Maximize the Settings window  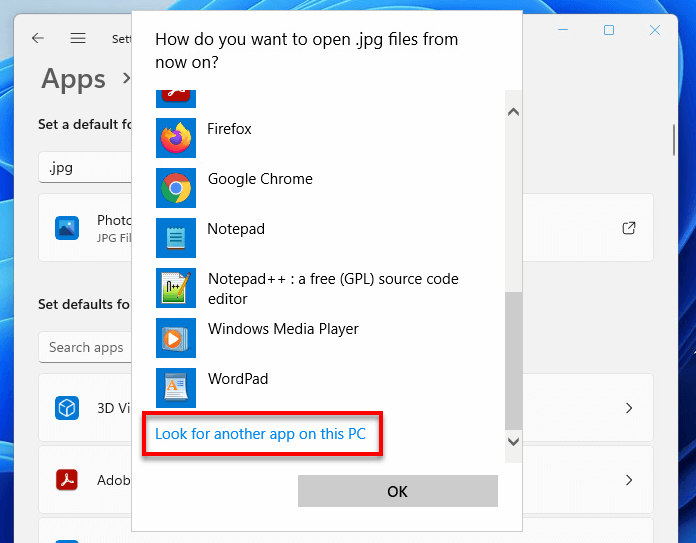coord(609,30)
